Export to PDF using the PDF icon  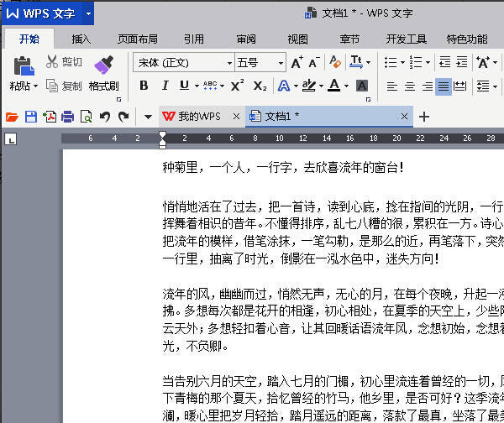coord(49,117)
